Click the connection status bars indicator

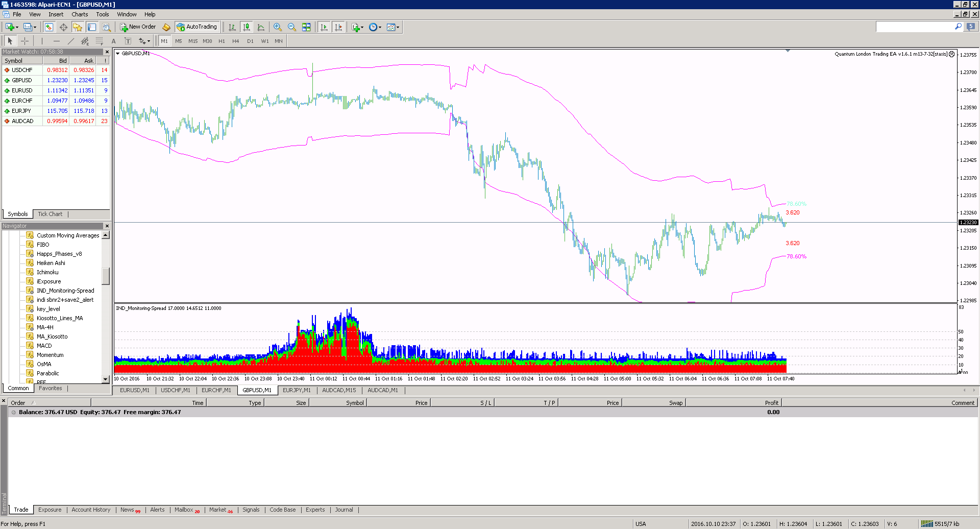click(927, 524)
